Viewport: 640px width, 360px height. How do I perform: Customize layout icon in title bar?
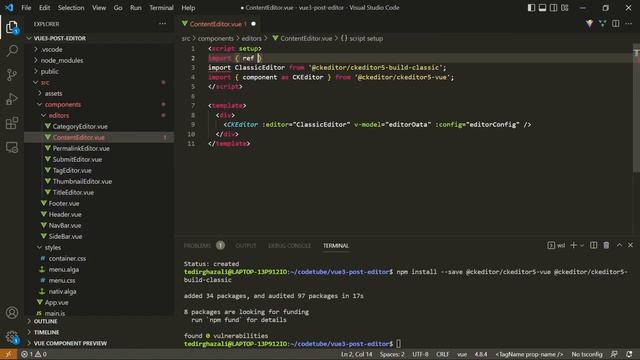point(564,8)
